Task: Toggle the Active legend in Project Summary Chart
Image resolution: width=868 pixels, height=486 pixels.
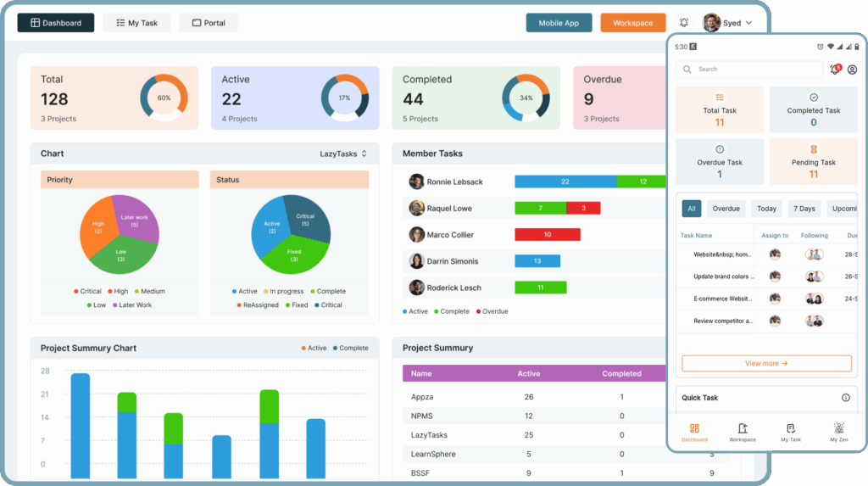Action: pyautogui.click(x=312, y=348)
